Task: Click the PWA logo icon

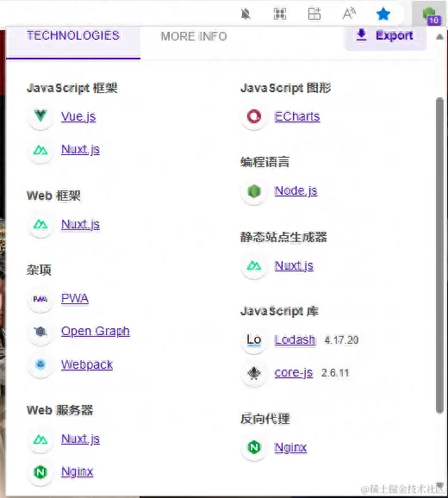Action: (40, 299)
